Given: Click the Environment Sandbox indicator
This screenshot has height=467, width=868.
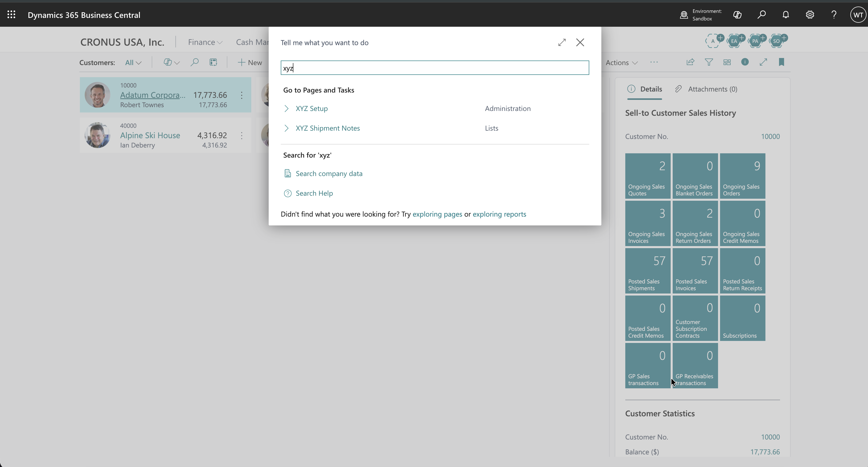Looking at the screenshot, I should pyautogui.click(x=701, y=15).
